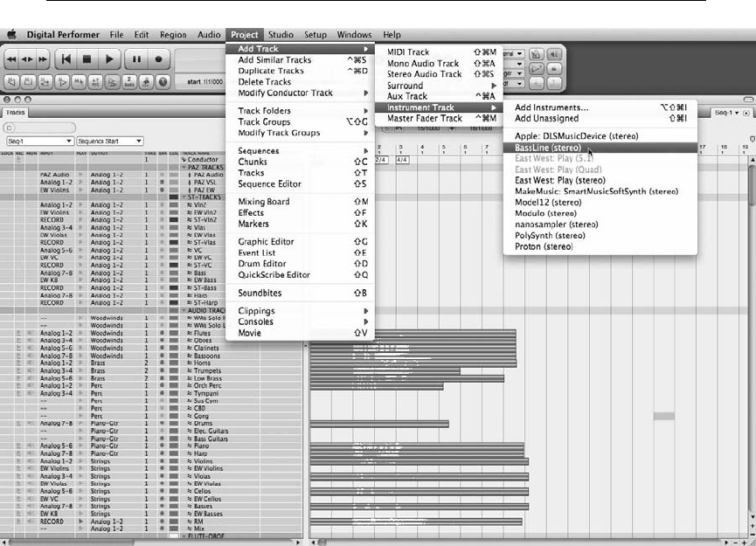Click the color swatch on ST-Vln2 track
756x546 pixels.
pos(174,220)
